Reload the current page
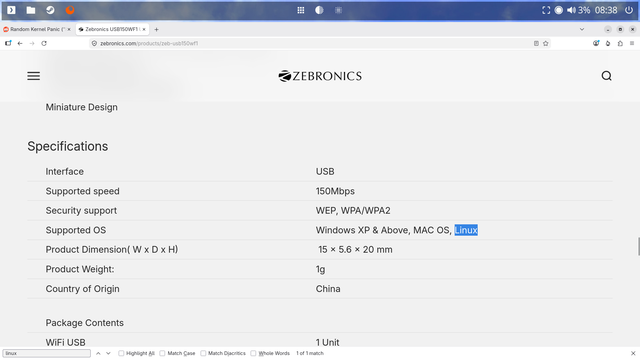The width and height of the screenshot is (640, 360). pos(44,43)
